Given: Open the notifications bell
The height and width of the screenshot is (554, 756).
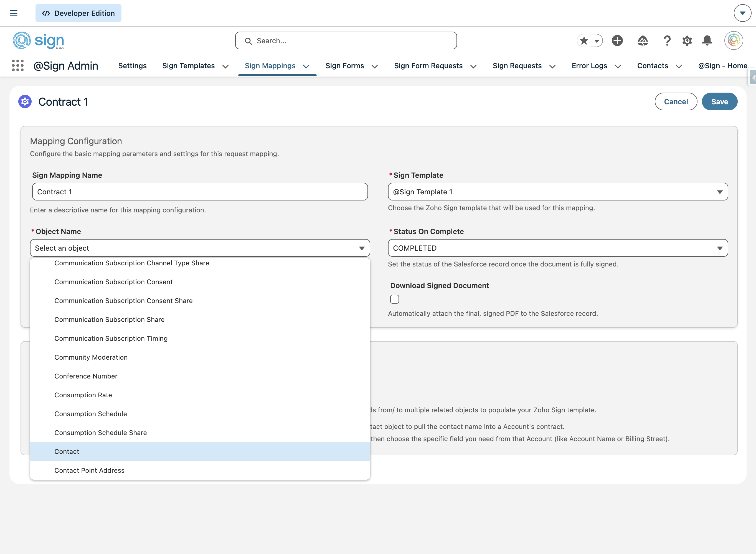Looking at the screenshot, I should pyautogui.click(x=707, y=40).
